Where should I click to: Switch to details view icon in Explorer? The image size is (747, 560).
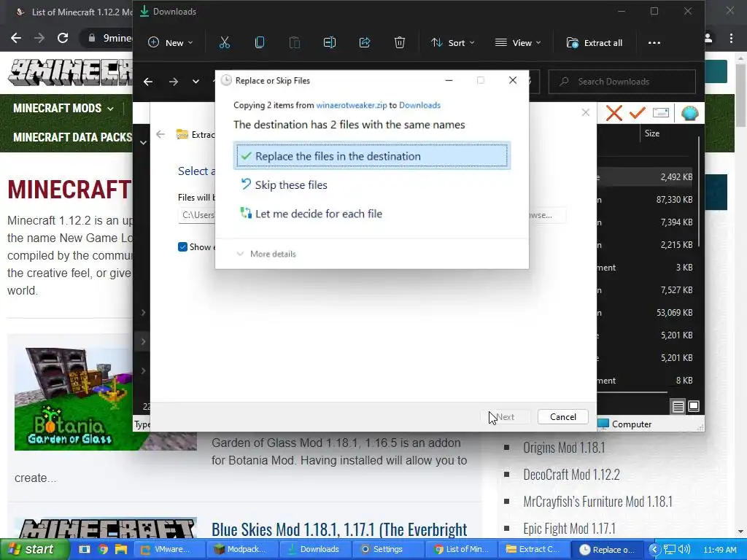678,406
